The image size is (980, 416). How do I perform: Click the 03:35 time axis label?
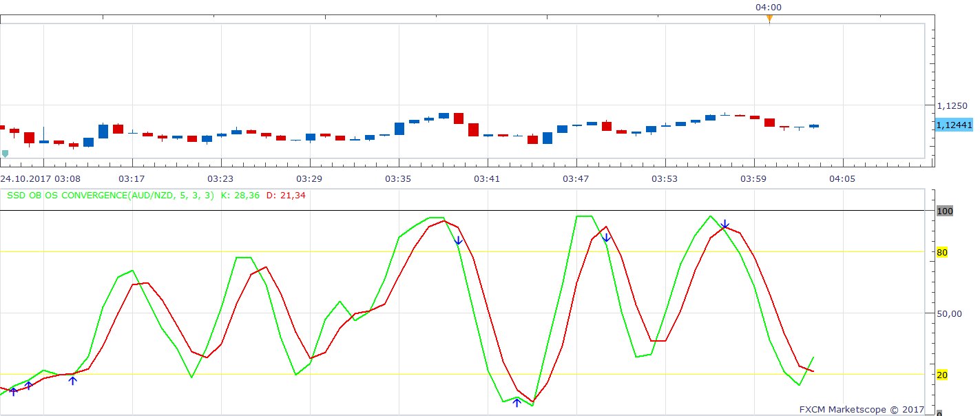tap(398, 178)
